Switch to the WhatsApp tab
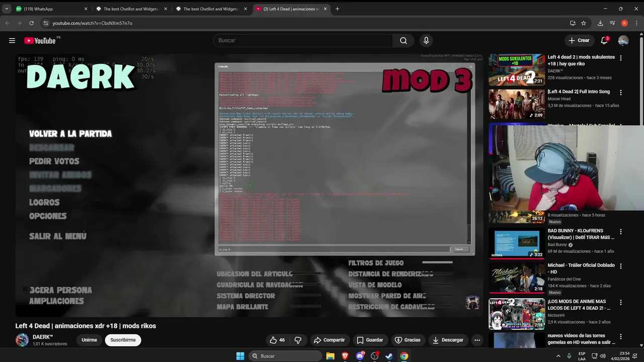644x362 pixels. (52, 9)
